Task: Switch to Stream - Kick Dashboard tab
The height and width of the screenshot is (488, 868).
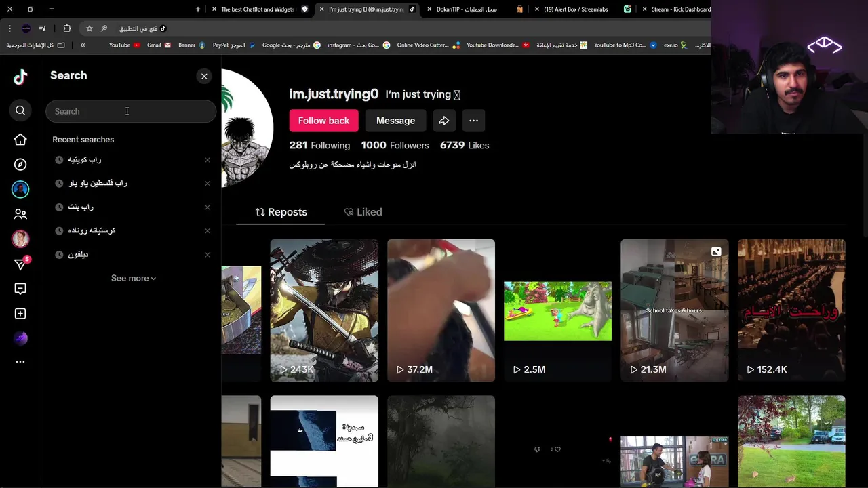Action: click(676, 9)
